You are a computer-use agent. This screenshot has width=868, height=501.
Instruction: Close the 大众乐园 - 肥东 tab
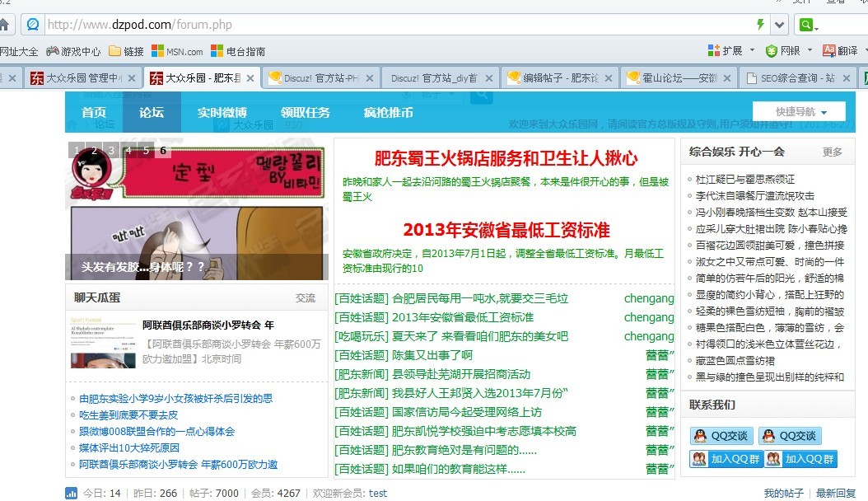point(250,78)
